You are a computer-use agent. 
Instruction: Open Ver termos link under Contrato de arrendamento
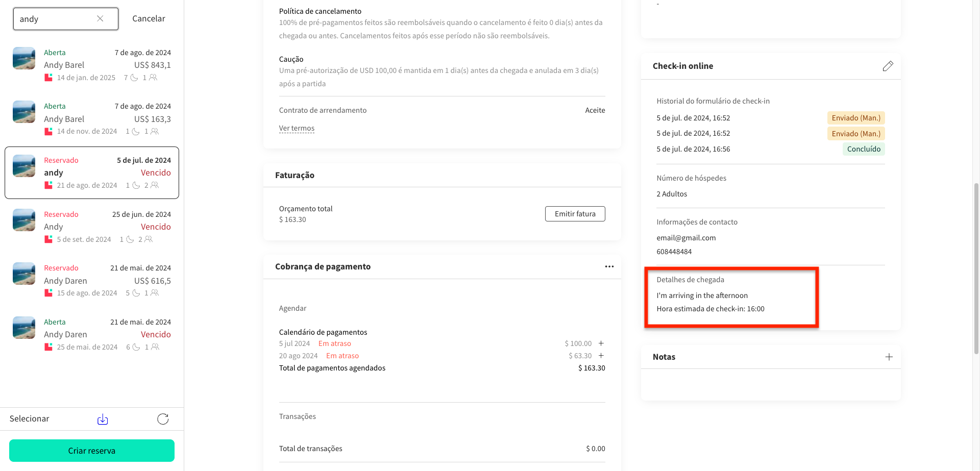point(297,128)
